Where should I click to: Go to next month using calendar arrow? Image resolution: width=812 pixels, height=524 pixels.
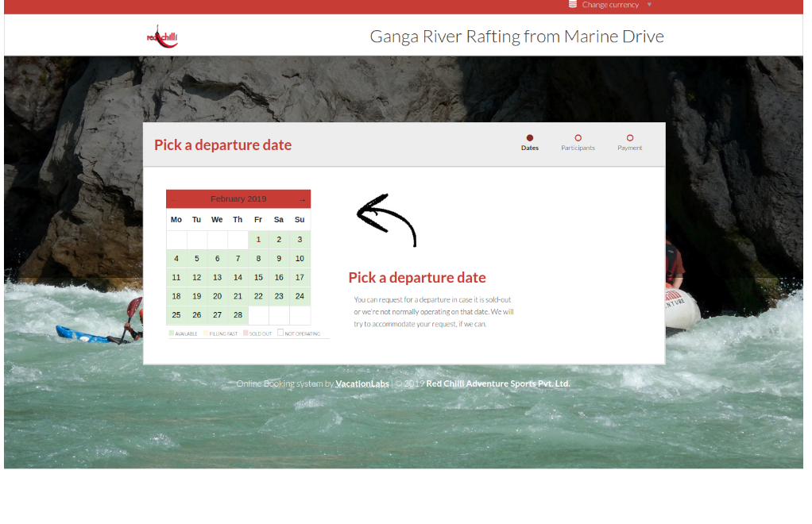pyautogui.click(x=302, y=199)
